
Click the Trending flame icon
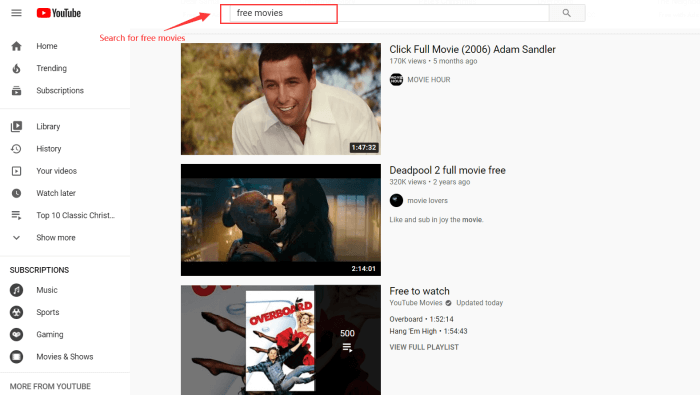coord(17,68)
